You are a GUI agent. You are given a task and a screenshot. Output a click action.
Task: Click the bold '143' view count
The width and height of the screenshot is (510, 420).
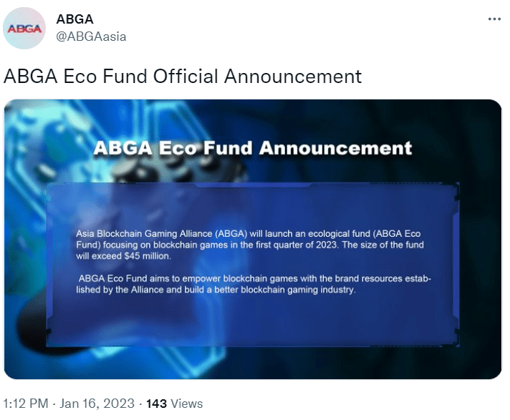[156, 404]
